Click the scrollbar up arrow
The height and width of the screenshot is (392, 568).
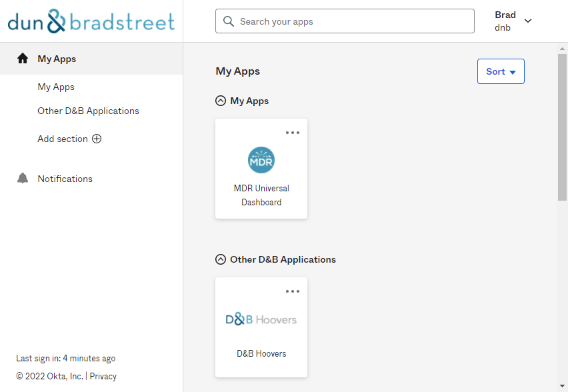click(x=562, y=49)
